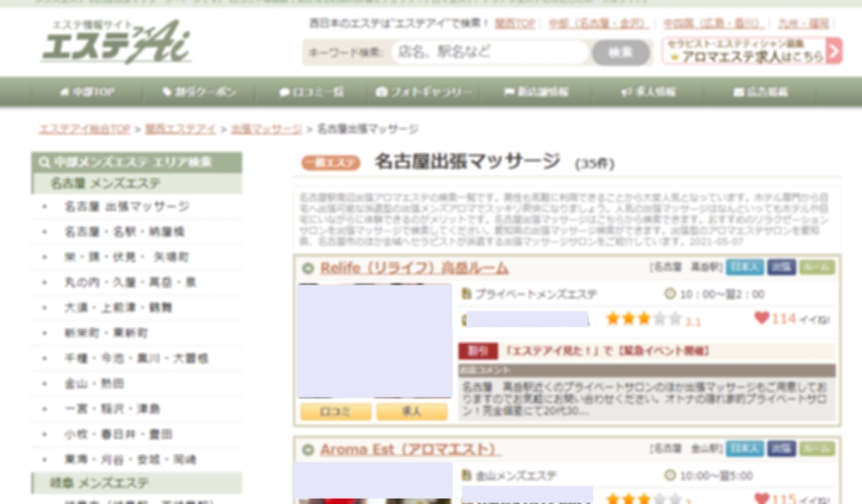
Task: Click the heart icon beside 114 イイね
Action: coord(762,317)
